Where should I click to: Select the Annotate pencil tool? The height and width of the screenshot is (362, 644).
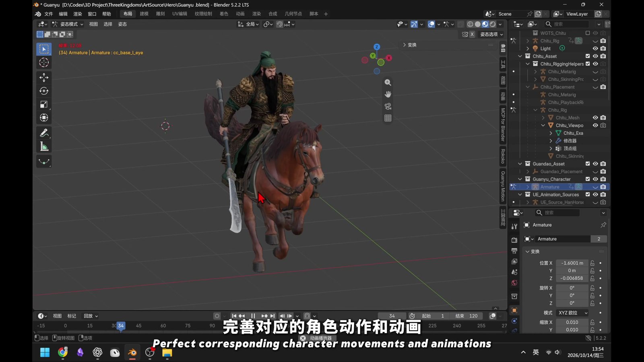pos(44,133)
